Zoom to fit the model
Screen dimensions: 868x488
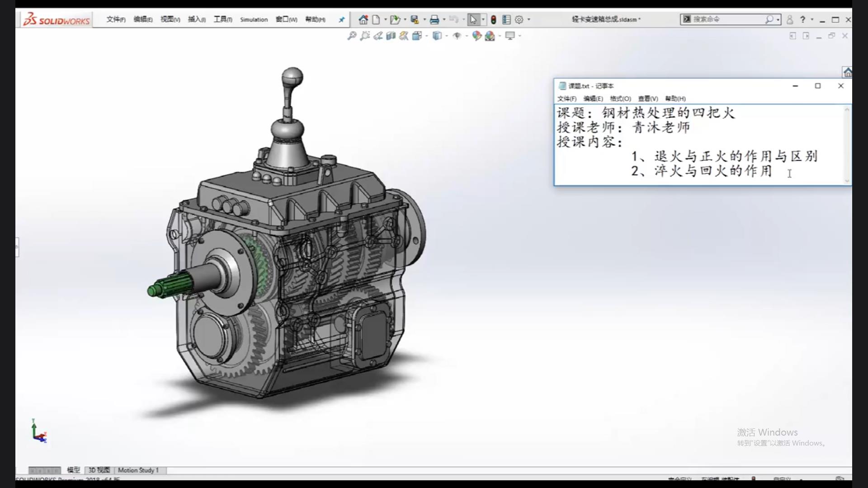(x=352, y=36)
